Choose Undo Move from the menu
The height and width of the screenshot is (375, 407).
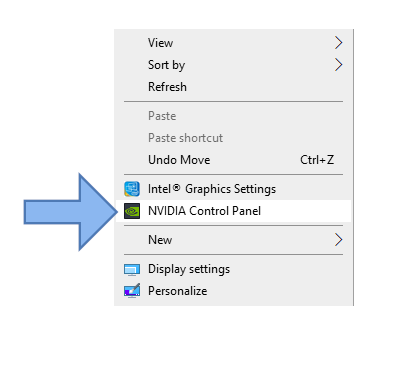pos(233,160)
